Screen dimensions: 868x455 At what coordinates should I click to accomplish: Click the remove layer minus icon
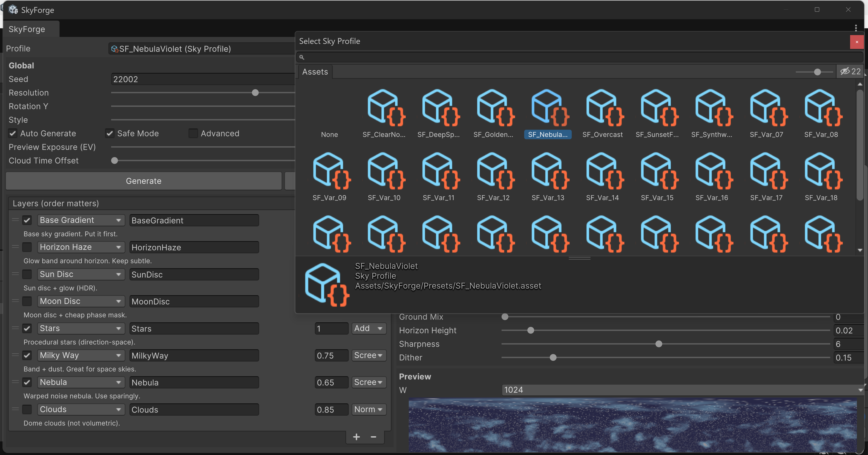click(373, 437)
